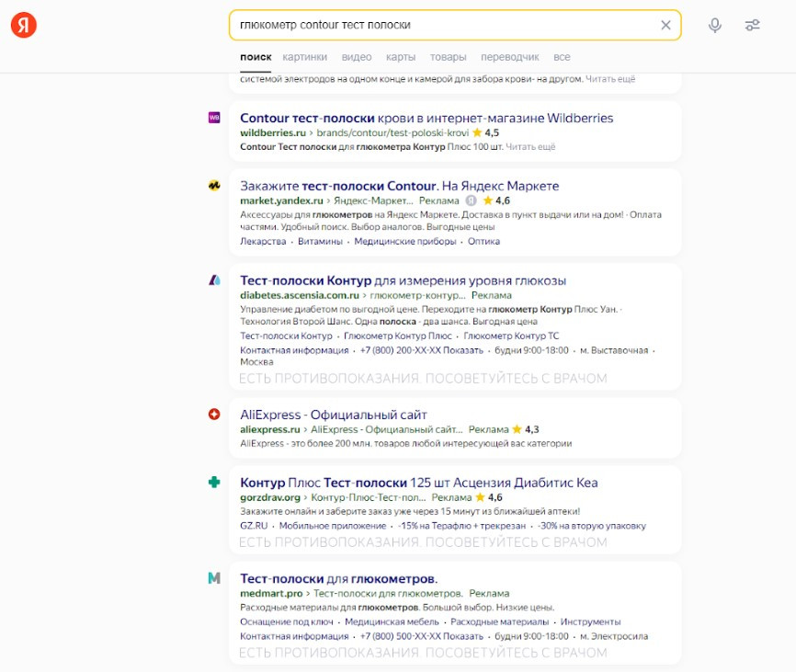Click the Gorzdrav green cross favicon

[x=214, y=483]
